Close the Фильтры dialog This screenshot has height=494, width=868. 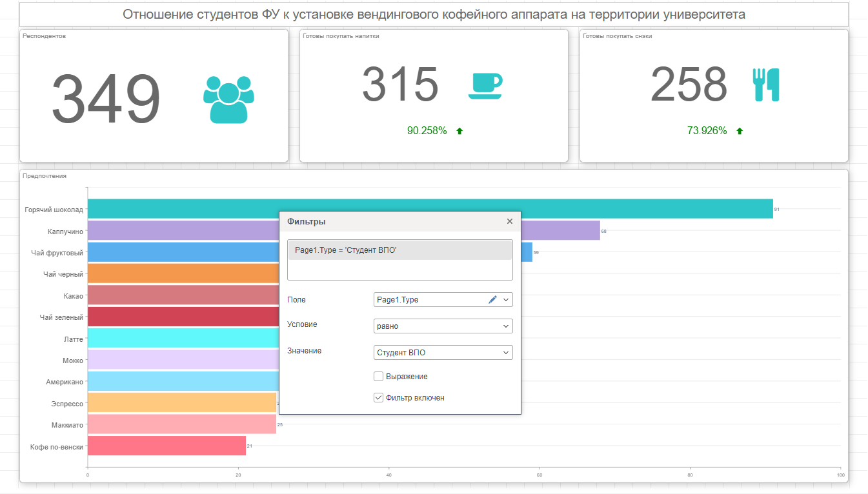(509, 221)
